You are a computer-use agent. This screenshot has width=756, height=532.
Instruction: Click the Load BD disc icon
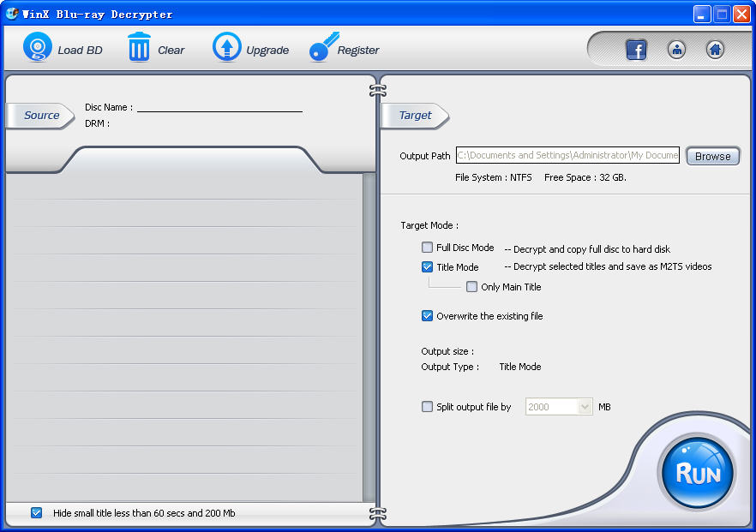(37, 47)
